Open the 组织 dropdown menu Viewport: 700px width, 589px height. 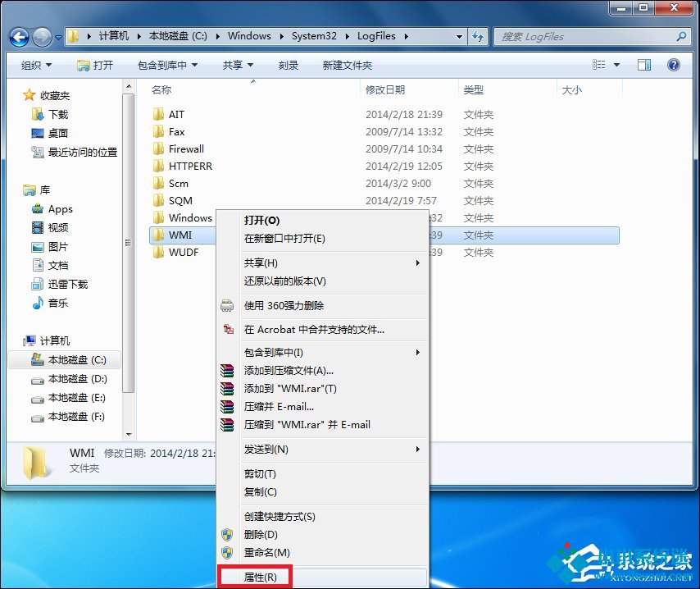tap(36, 66)
